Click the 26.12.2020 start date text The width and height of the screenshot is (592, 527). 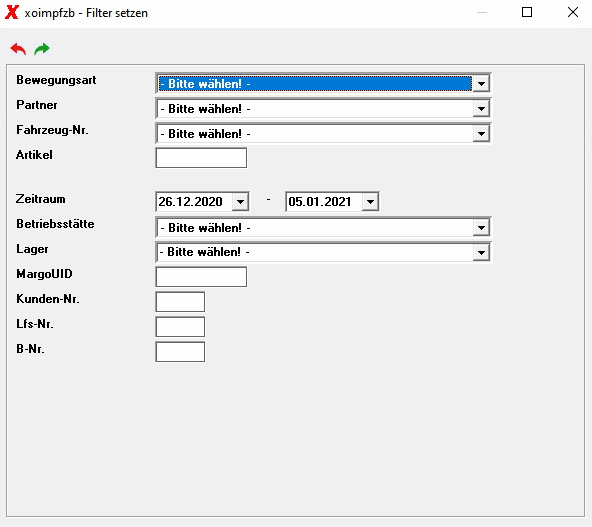(x=190, y=202)
